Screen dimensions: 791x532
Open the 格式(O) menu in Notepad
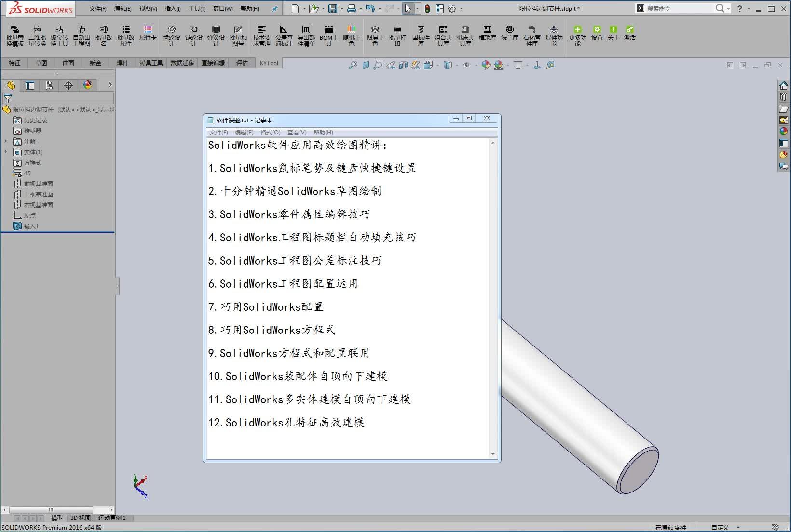270,133
